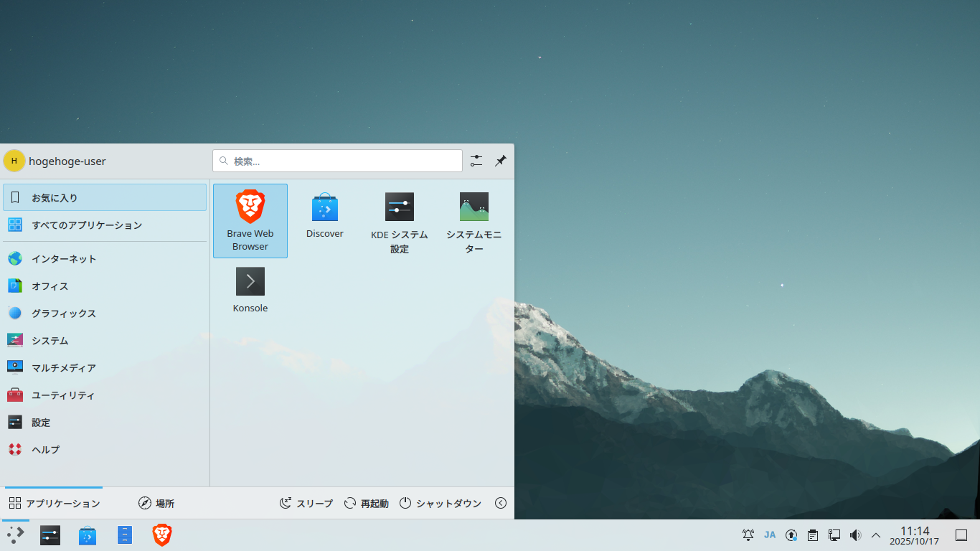Browse the グラフィックス category
The image size is (980, 551).
pyautogui.click(x=105, y=314)
